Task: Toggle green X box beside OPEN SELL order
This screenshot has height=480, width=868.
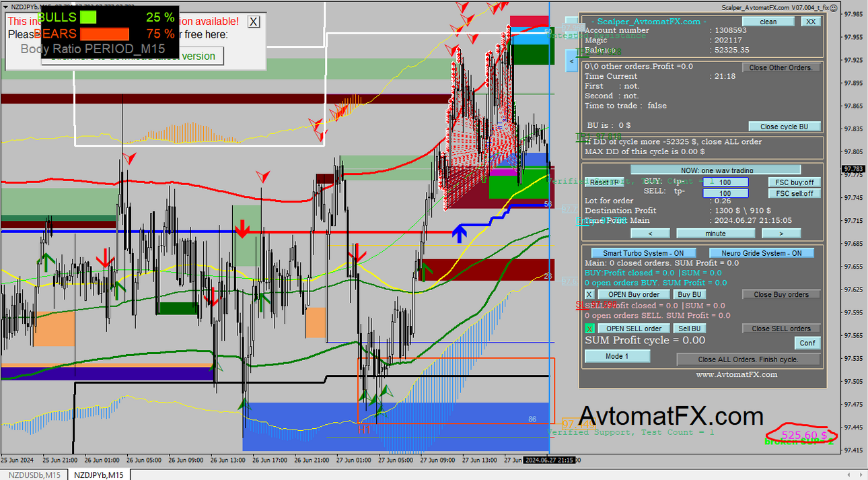Action: point(589,329)
